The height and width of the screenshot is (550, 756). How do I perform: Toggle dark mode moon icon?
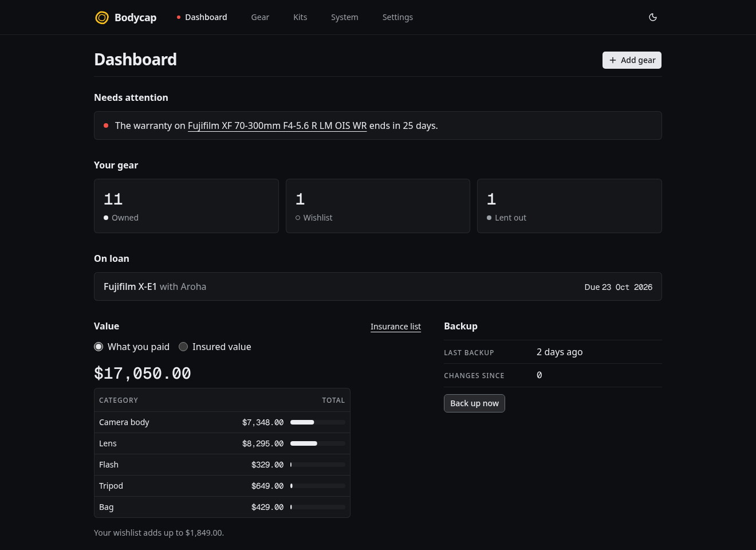click(653, 17)
